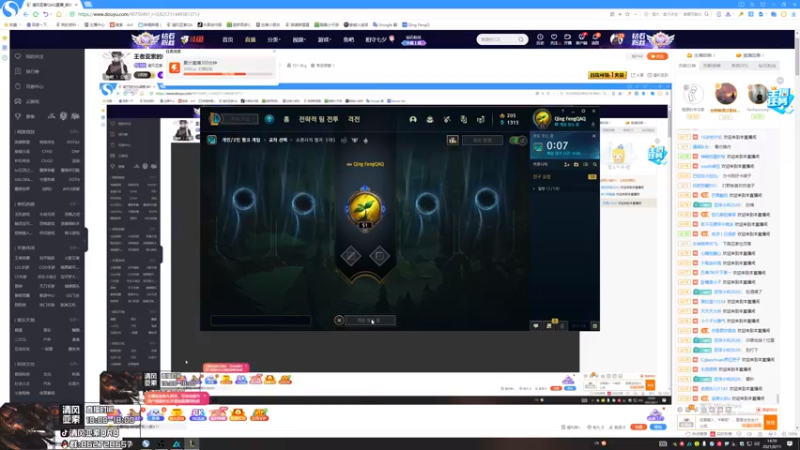Select the first ranking tab in right panel
Viewport: 800px width, 450px height.
(687, 66)
